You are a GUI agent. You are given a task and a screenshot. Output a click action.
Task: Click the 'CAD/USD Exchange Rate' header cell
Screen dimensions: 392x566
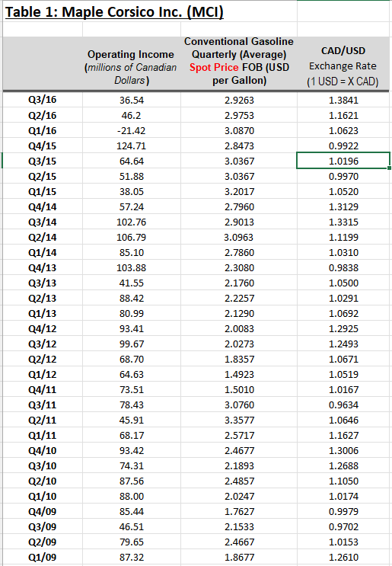point(343,63)
